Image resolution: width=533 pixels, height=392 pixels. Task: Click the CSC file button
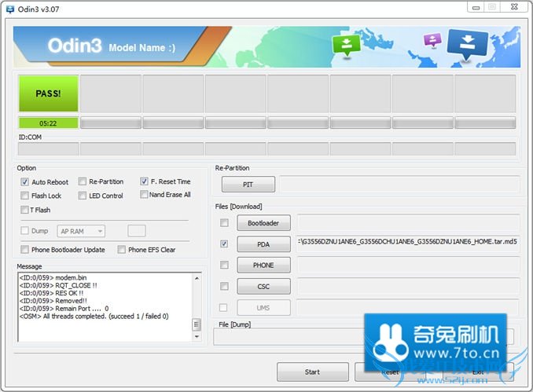[x=264, y=287]
